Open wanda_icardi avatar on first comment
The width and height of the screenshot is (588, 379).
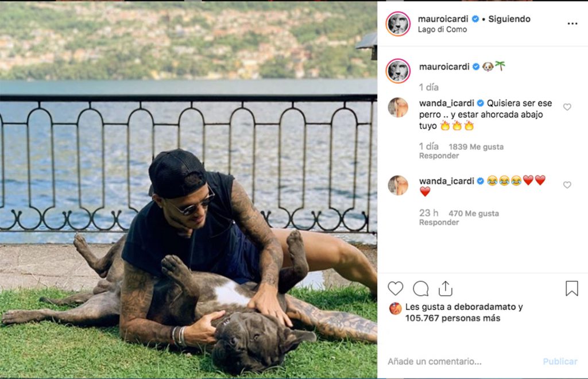coord(398,107)
